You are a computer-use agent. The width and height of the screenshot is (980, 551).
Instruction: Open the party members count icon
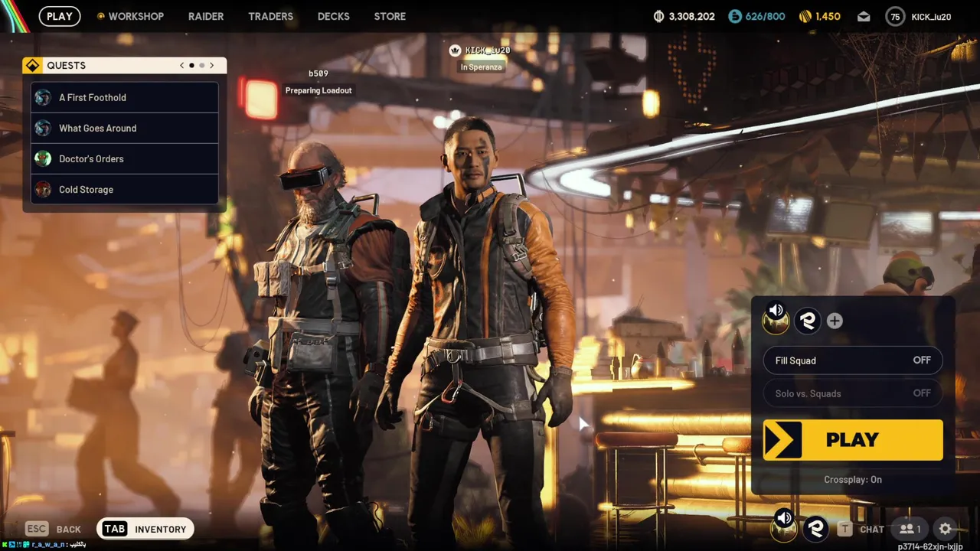[x=910, y=529]
